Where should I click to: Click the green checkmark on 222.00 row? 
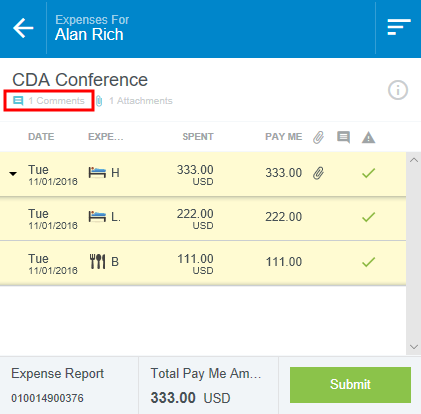point(368,217)
